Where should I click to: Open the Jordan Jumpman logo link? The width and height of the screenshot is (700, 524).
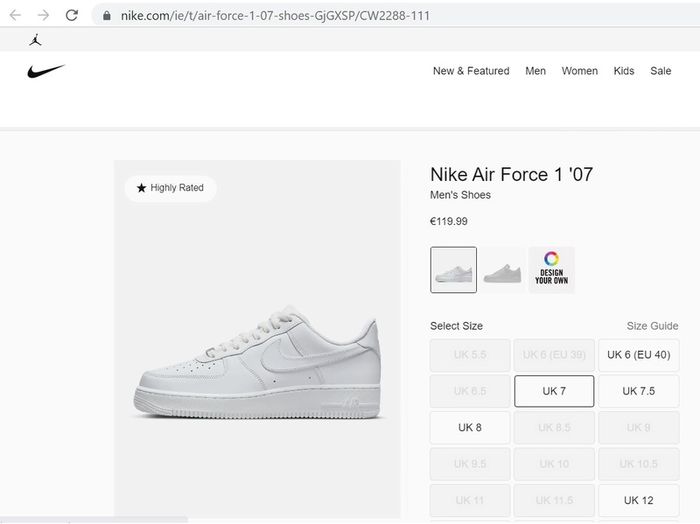(x=35, y=40)
